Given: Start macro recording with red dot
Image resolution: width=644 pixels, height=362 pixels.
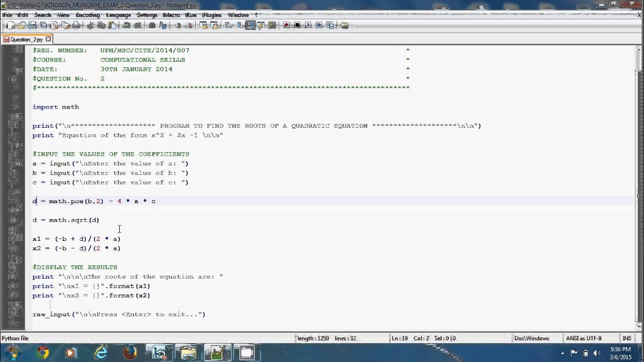Looking at the screenshot, I should (x=286, y=25).
